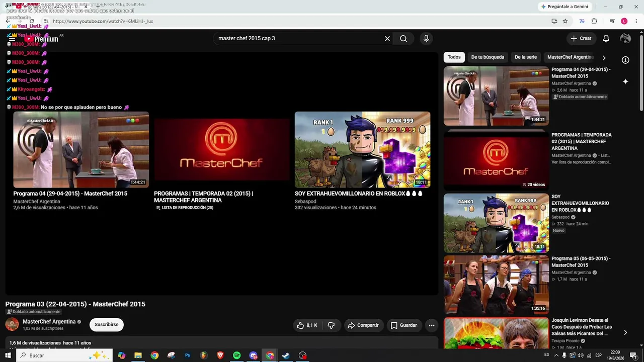Click the end-screen Sebaspod channel name
The image size is (644, 362).
pos(305,202)
